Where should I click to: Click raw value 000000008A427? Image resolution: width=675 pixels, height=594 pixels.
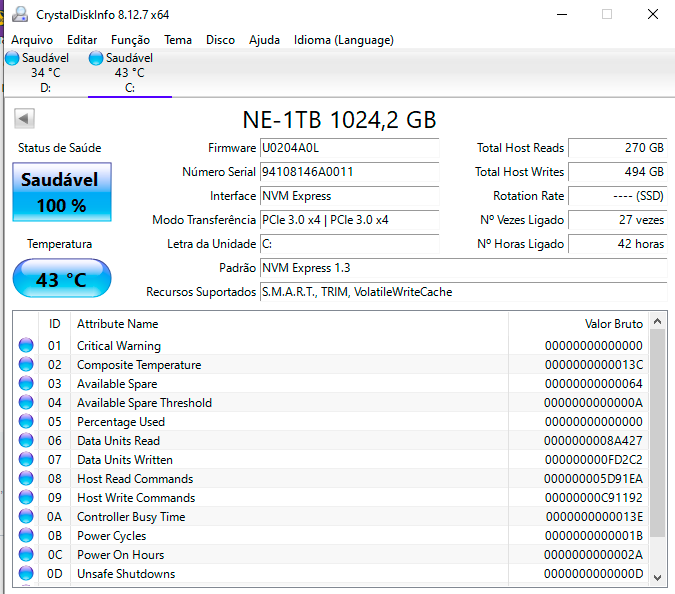[593, 441]
